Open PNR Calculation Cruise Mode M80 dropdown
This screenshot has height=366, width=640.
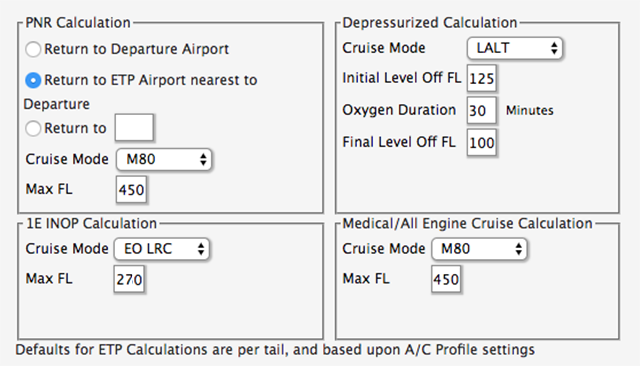tap(164, 159)
